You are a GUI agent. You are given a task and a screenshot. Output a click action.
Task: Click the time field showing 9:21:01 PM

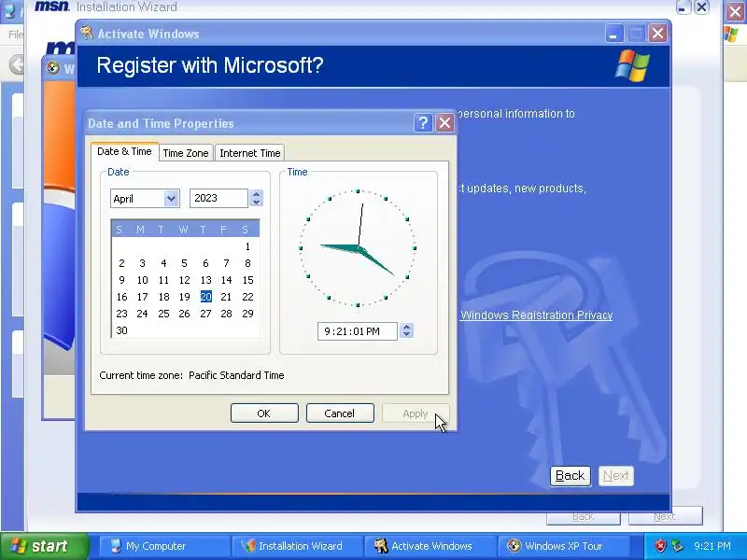[x=357, y=331]
